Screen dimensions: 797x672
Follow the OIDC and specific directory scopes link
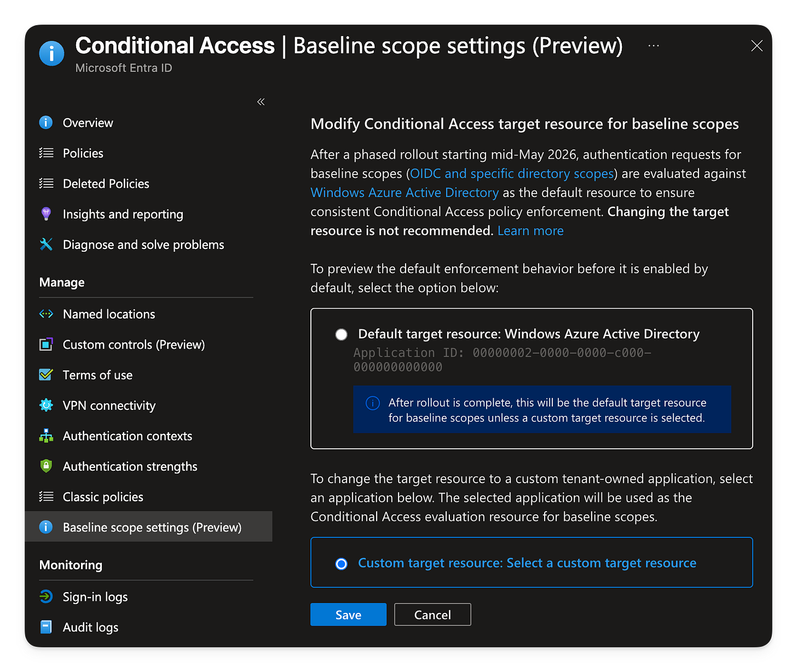(512, 173)
